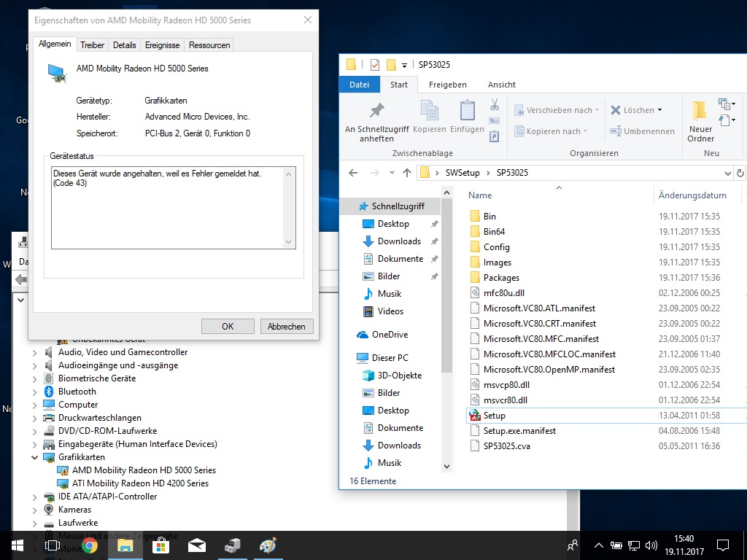Viewport: 747px width, 560px height.
Task: Expand the Computer device category
Action: [35, 405]
